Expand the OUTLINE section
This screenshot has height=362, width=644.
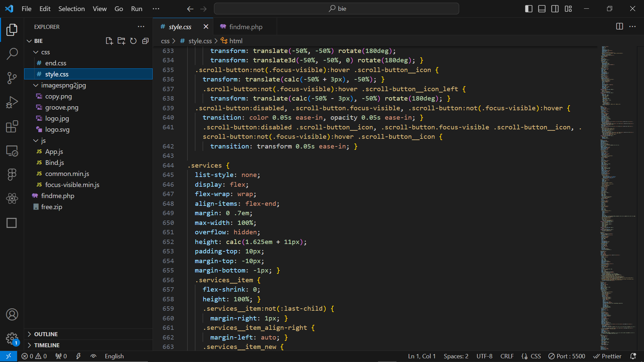click(46, 334)
